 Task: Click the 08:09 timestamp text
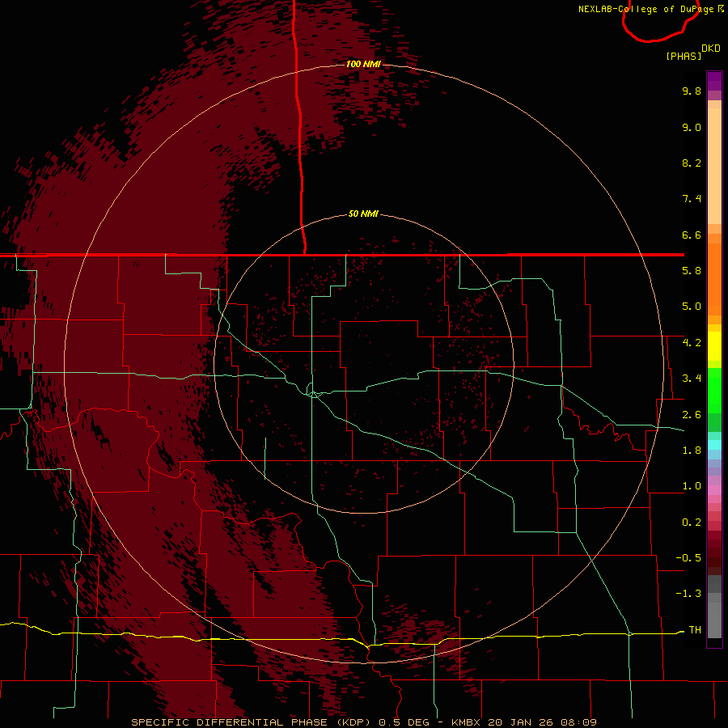coord(578,722)
